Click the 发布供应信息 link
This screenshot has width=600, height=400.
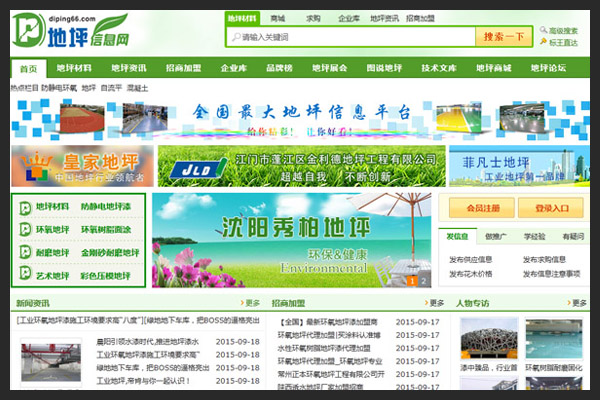471,260
